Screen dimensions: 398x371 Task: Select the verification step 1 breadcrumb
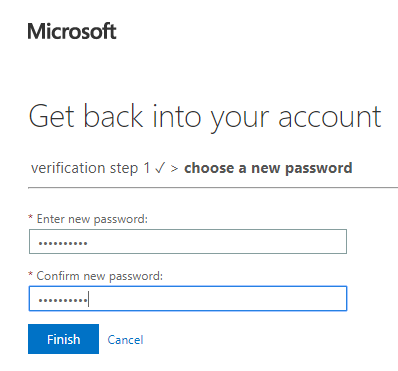tap(91, 168)
